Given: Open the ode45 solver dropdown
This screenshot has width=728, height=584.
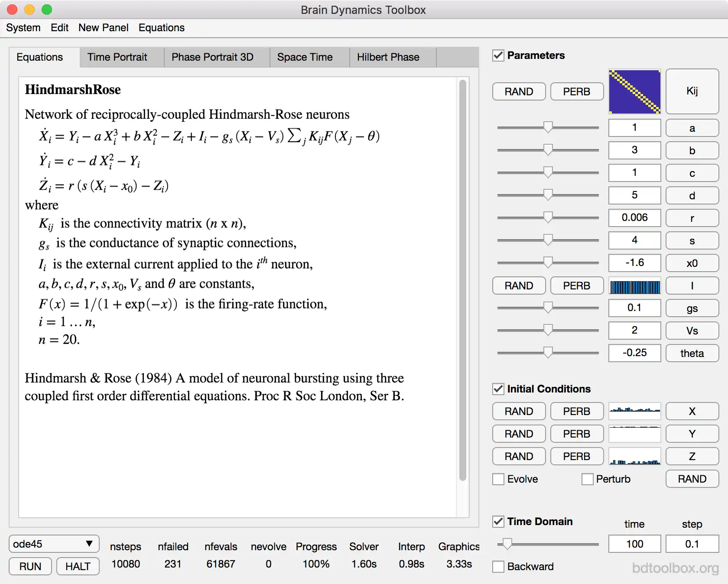Looking at the screenshot, I should point(54,544).
